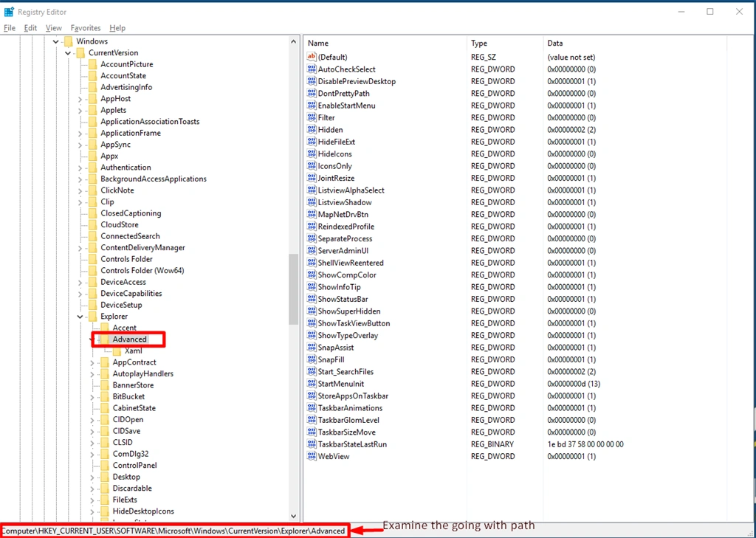Open the View menu
The height and width of the screenshot is (538, 756).
54,28
